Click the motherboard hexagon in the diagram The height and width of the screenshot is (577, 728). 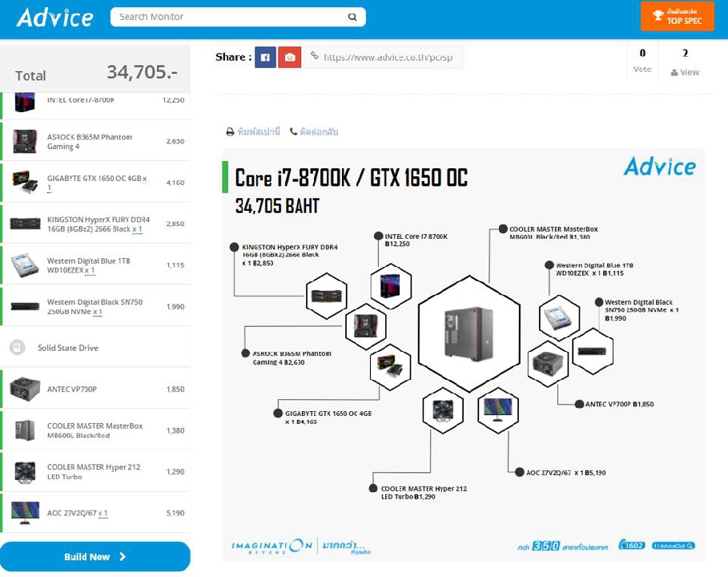(x=366, y=327)
